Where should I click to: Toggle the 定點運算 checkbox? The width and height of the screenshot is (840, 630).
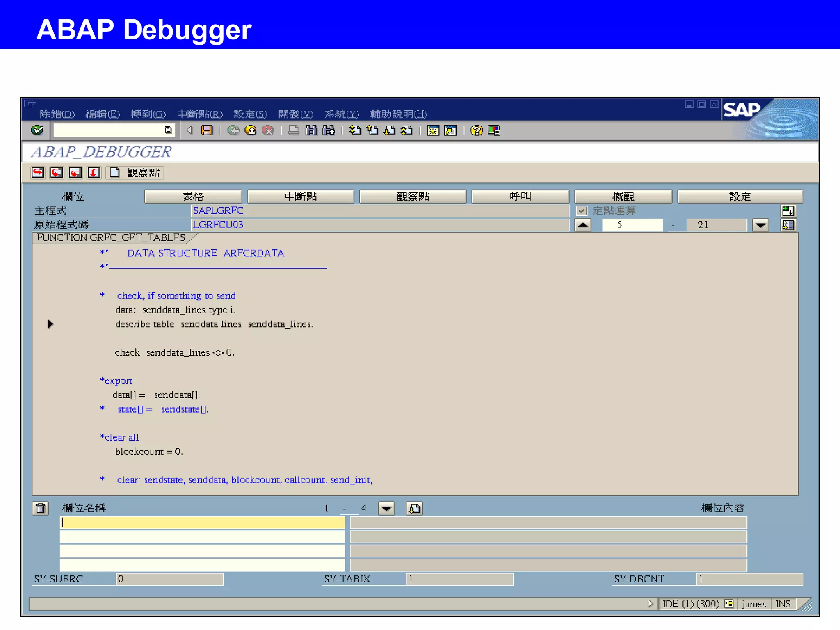point(582,211)
